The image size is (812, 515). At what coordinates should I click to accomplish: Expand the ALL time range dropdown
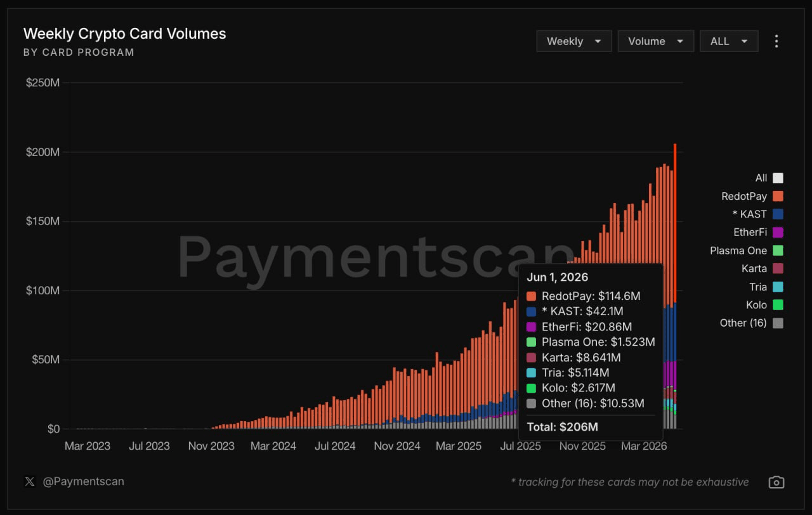(x=729, y=41)
